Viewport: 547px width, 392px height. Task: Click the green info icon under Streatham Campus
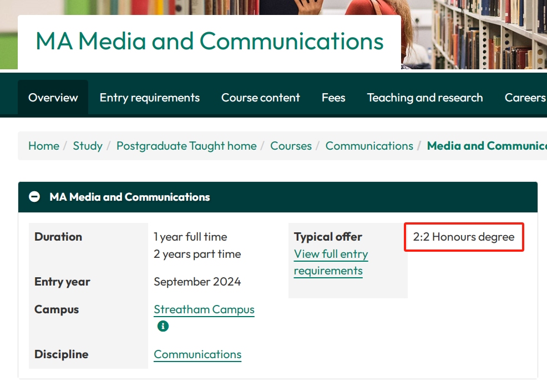(x=163, y=326)
